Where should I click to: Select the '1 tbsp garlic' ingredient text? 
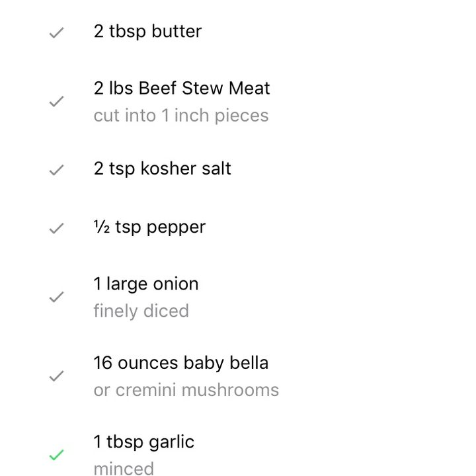pyautogui.click(x=144, y=442)
